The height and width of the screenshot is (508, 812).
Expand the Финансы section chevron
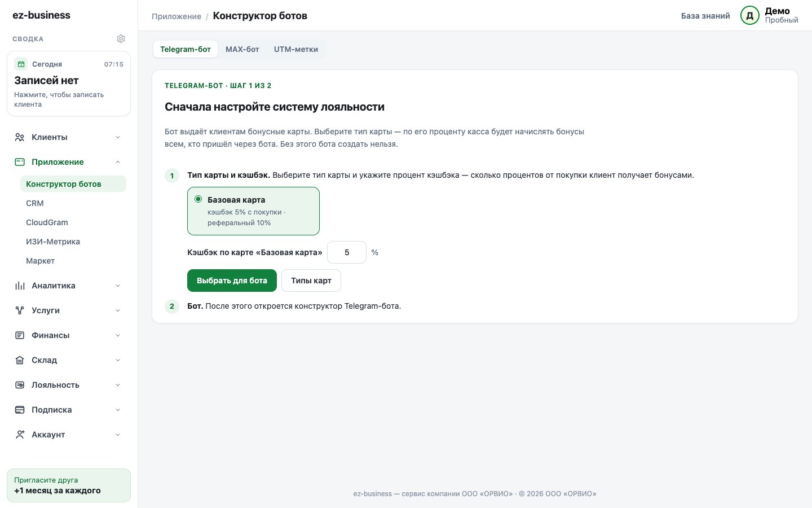(118, 335)
